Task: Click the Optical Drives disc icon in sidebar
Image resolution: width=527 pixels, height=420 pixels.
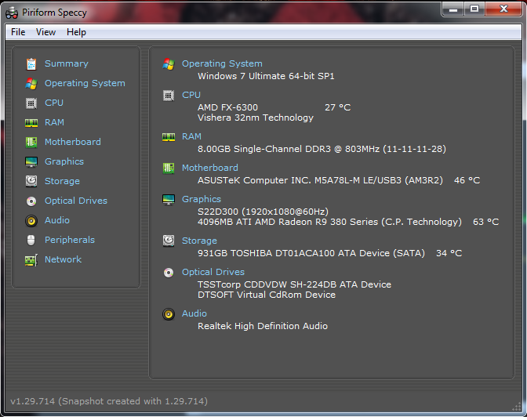Action: 31,201
